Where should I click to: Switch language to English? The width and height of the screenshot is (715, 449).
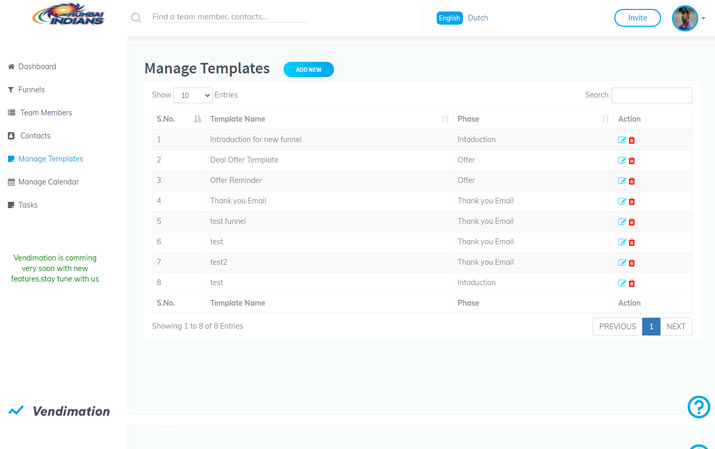tap(450, 18)
